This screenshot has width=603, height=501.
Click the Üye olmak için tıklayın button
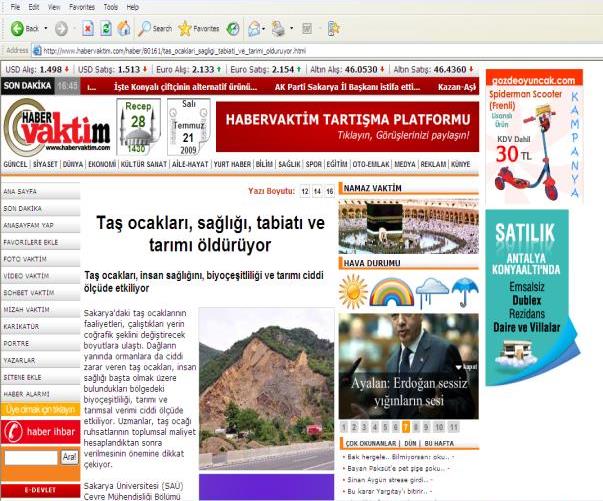tap(40, 410)
